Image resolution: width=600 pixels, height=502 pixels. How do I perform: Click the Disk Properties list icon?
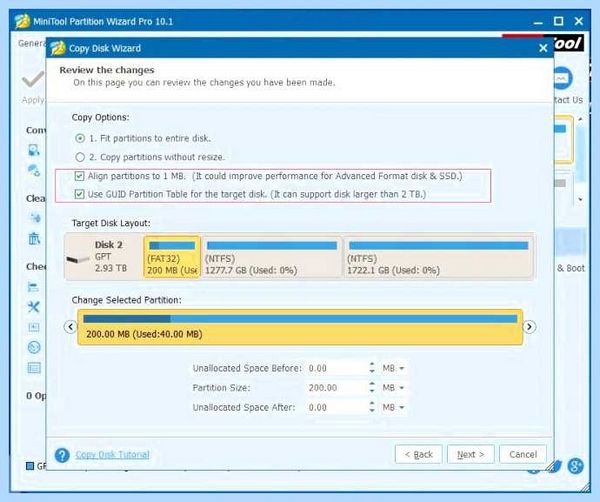(x=34, y=368)
